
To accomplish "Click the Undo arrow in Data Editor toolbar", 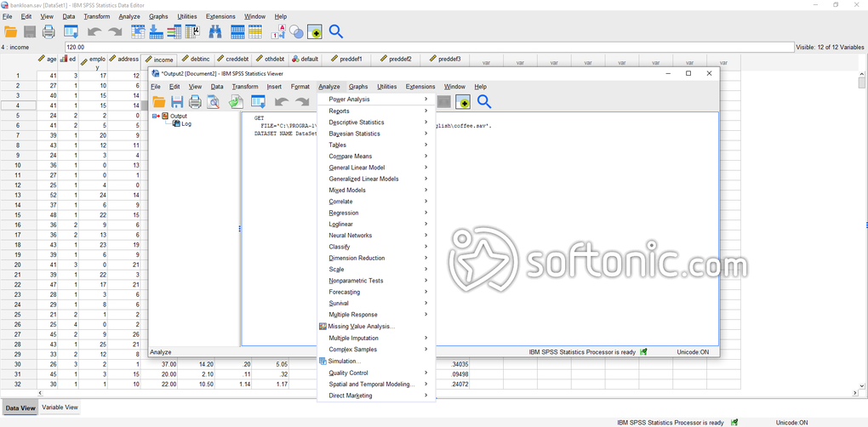I will [94, 32].
